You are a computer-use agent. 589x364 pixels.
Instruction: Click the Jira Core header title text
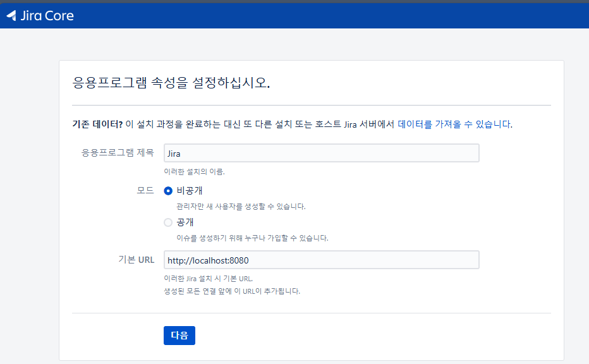(47, 16)
